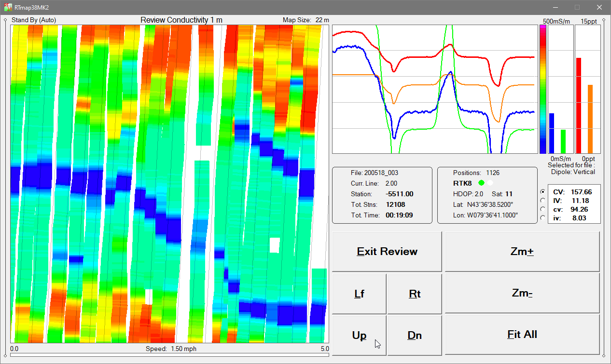Viewport: 611px width, 364px height.
Task: Click the white RTK8 status indicator
Action: 490,183
